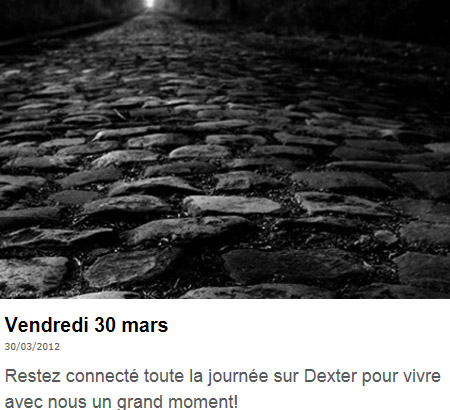Click the large pale flat cobblestone mid-photo
This screenshot has height=410, width=450.
pyautogui.click(x=232, y=205)
